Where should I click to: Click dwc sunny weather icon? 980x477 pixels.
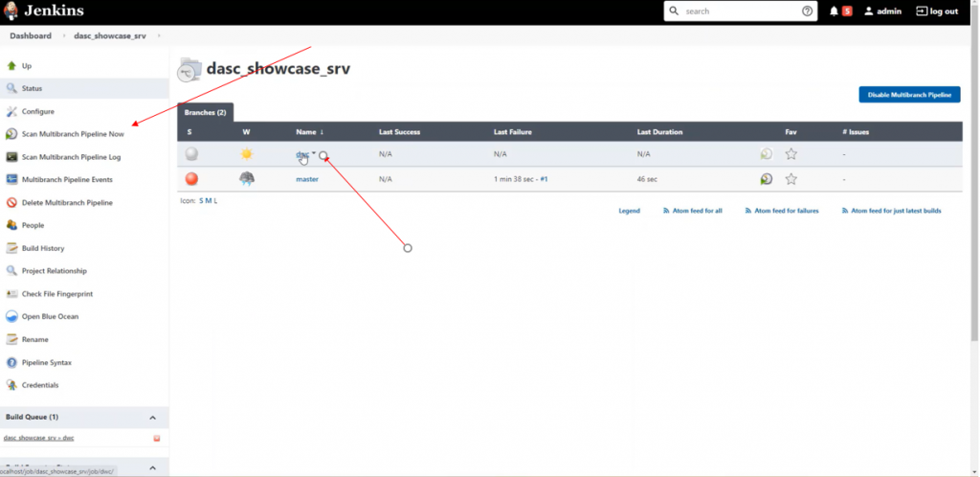[x=247, y=154]
